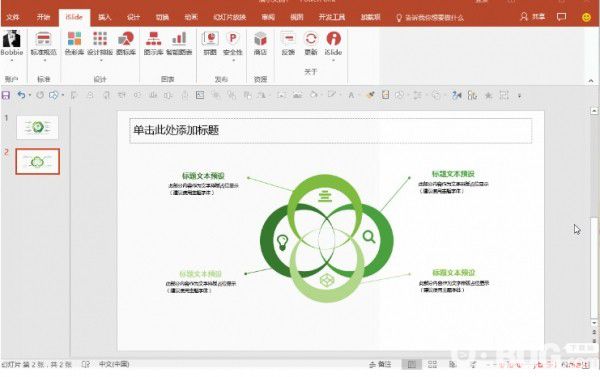The width and height of the screenshot is (600, 377).
Task: Select the top-right 标题文本预设 heading
Action: click(453, 174)
